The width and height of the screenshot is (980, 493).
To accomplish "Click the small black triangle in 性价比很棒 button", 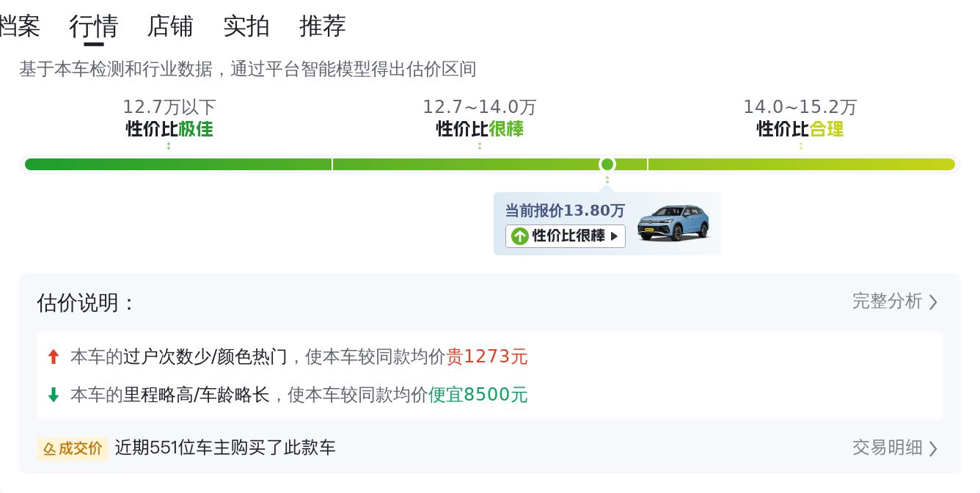I will [614, 236].
